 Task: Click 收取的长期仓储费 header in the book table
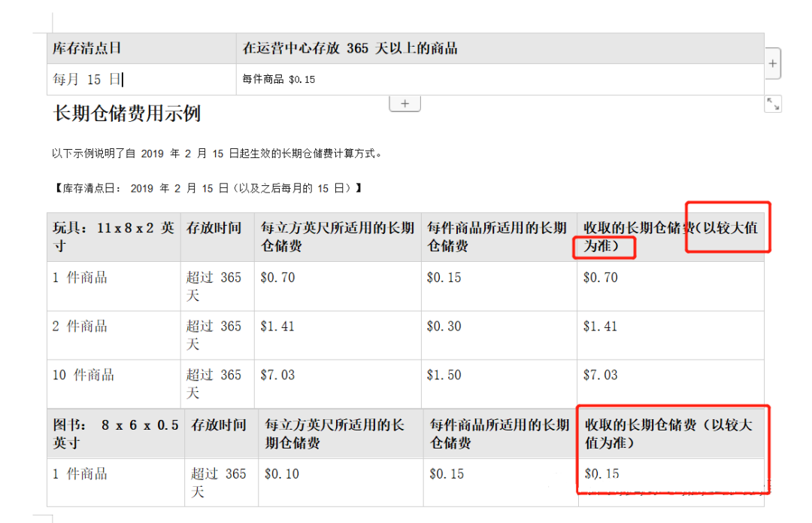pos(671,433)
